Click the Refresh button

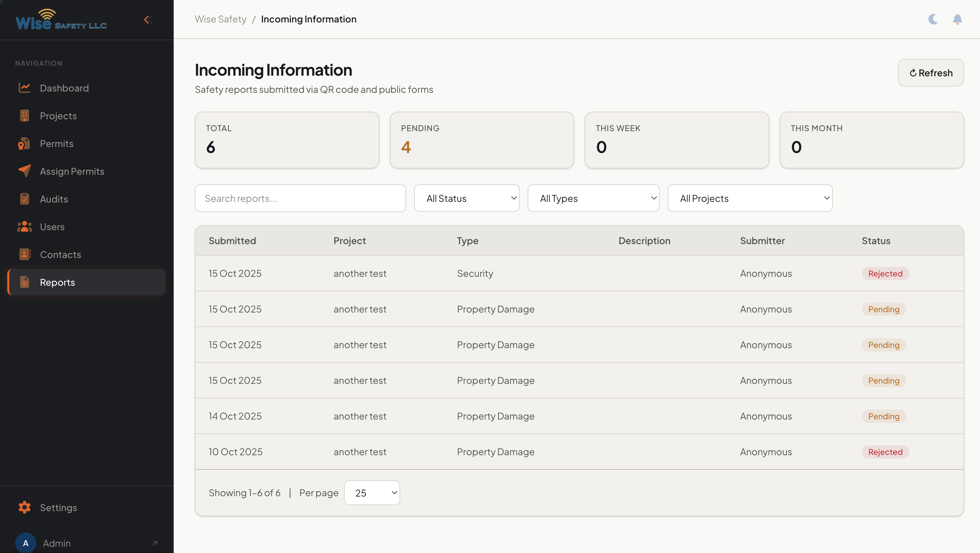pos(930,73)
